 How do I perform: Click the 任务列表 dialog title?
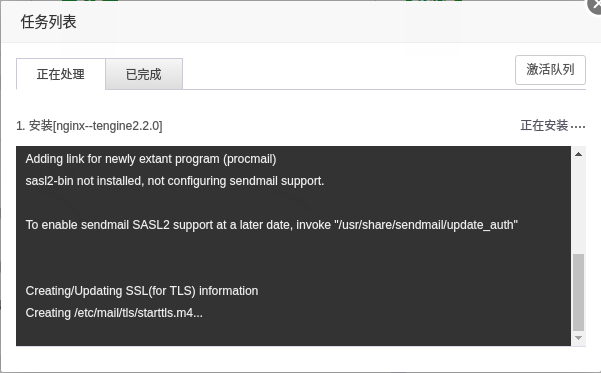pyautogui.click(x=48, y=22)
